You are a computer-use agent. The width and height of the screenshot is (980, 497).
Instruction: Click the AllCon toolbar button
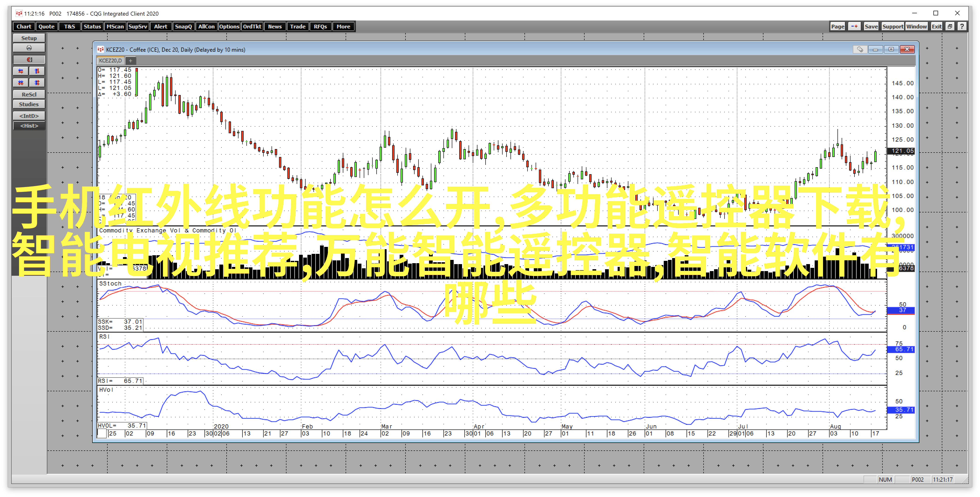pyautogui.click(x=206, y=26)
